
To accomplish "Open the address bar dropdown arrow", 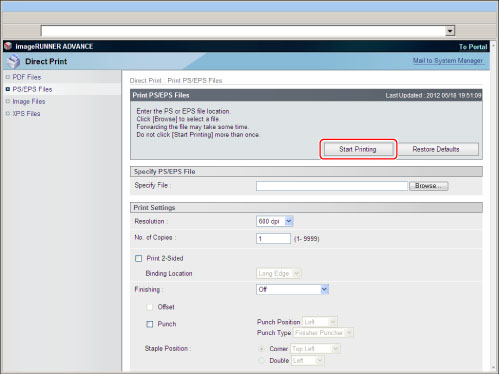I will (x=450, y=31).
